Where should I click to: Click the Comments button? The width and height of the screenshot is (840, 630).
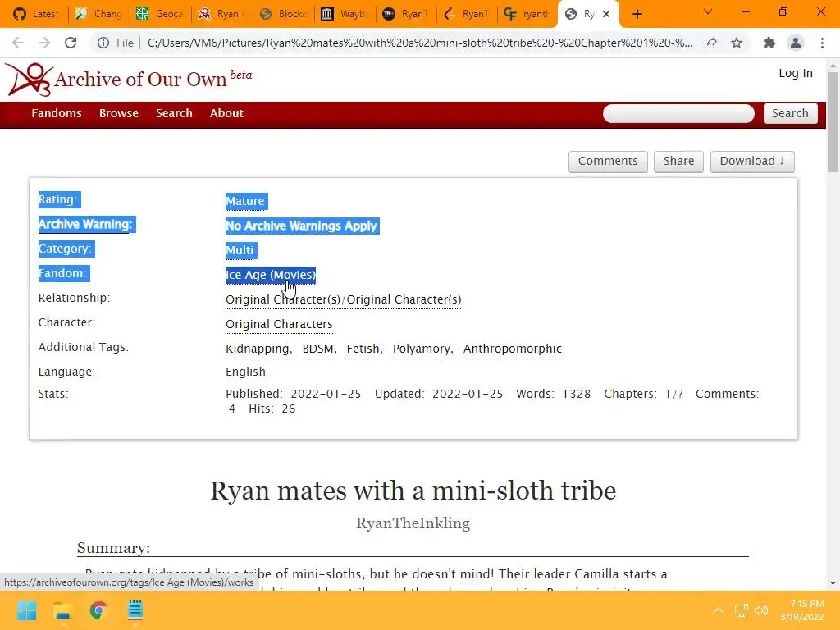[608, 162]
